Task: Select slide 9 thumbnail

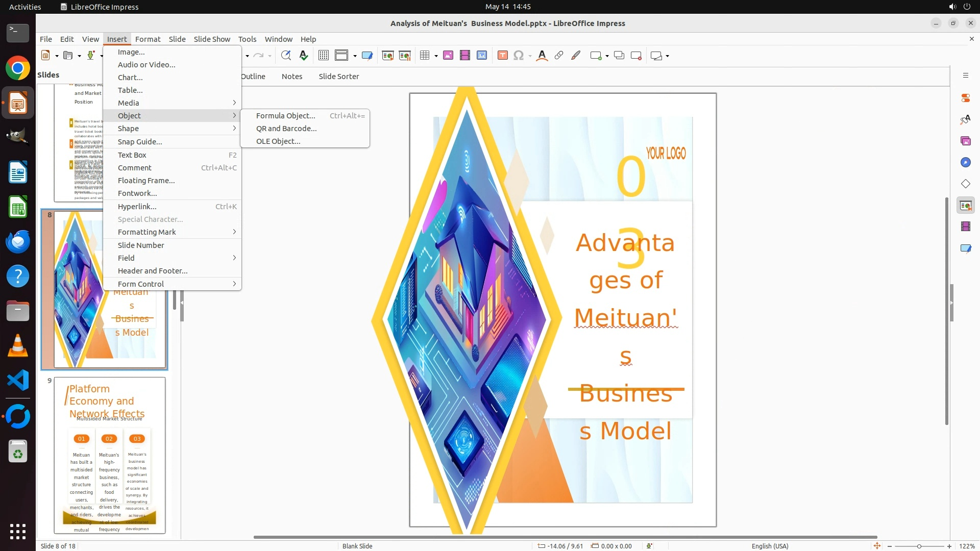Action: pyautogui.click(x=110, y=455)
